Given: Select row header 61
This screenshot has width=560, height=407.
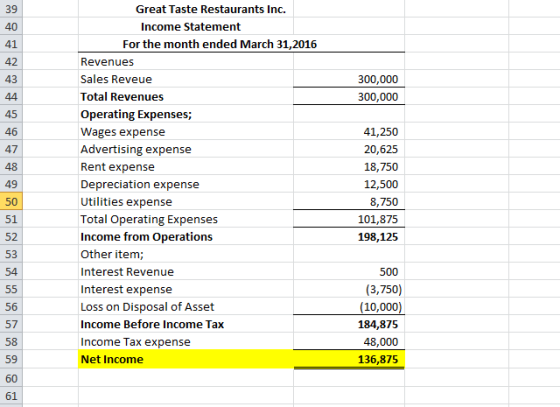Looking at the screenshot, I should pyautogui.click(x=11, y=396).
